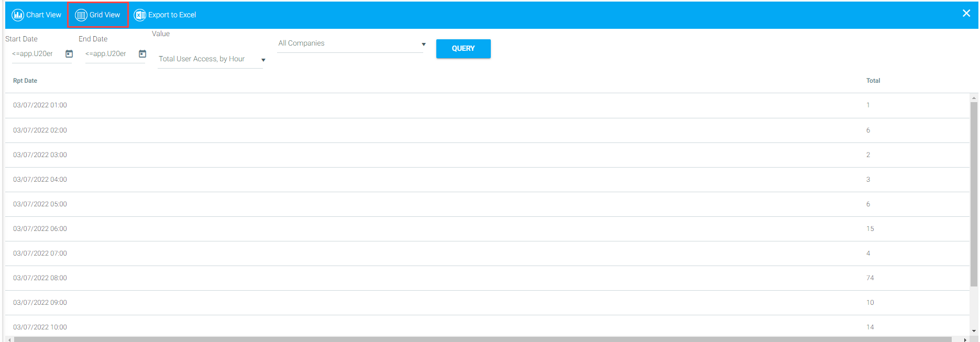Open the Start Date calendar picker
Viewport: 980px width, 342px height.
(69, 54)
